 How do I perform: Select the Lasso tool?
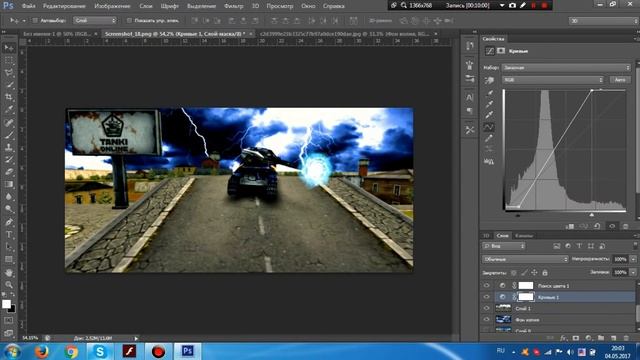tap(9, 73)
